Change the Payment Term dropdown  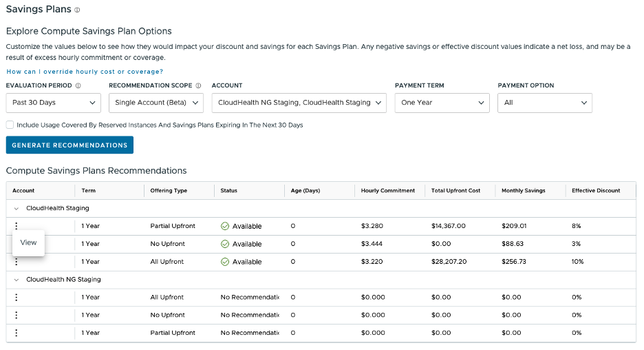point(442,103)
